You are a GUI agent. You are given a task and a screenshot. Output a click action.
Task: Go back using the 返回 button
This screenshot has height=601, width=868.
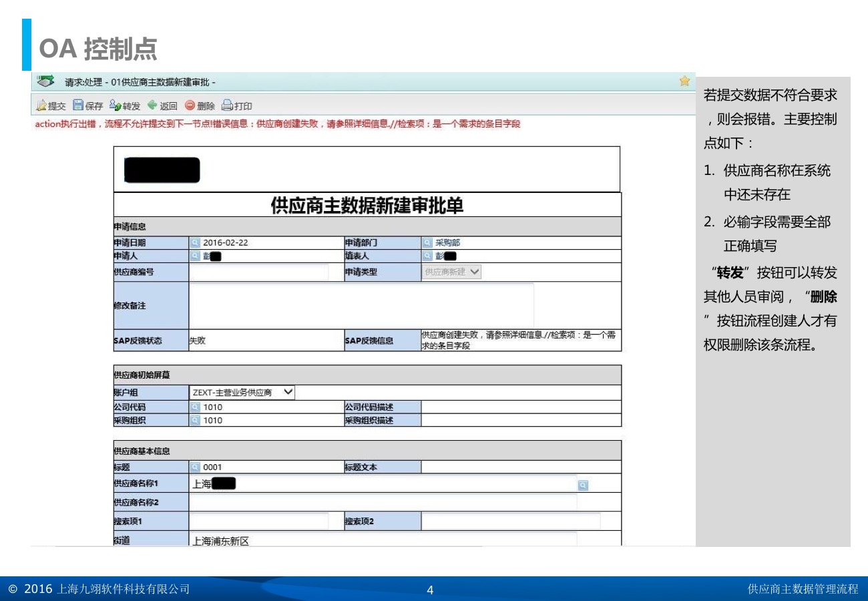162,106
